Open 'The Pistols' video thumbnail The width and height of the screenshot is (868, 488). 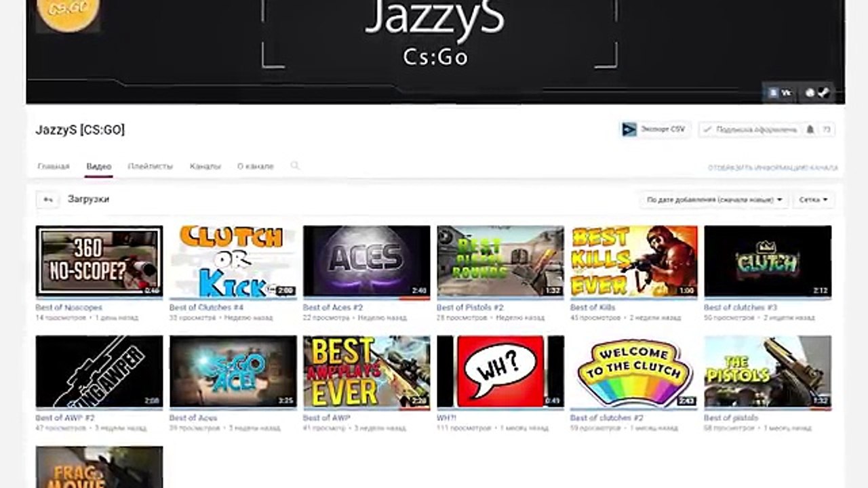point(768,372)
